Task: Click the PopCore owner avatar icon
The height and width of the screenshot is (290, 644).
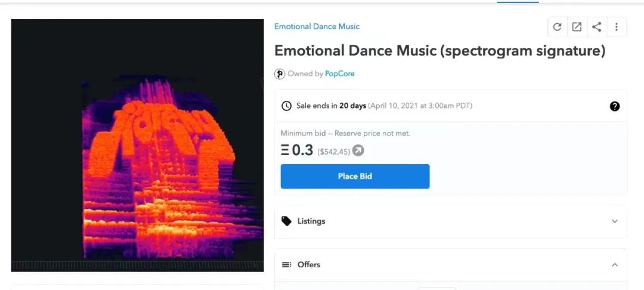Action: [x=280, y=74]
